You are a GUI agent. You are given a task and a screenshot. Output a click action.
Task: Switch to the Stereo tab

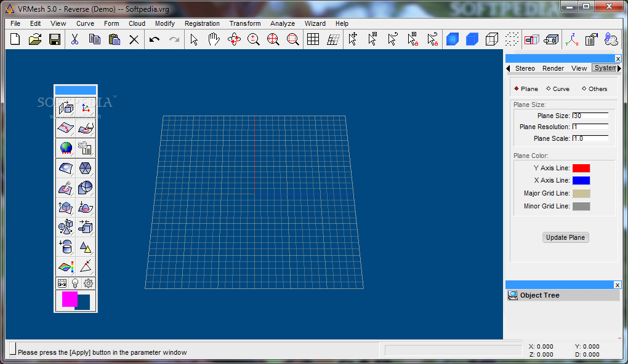(x=525, y=68)
